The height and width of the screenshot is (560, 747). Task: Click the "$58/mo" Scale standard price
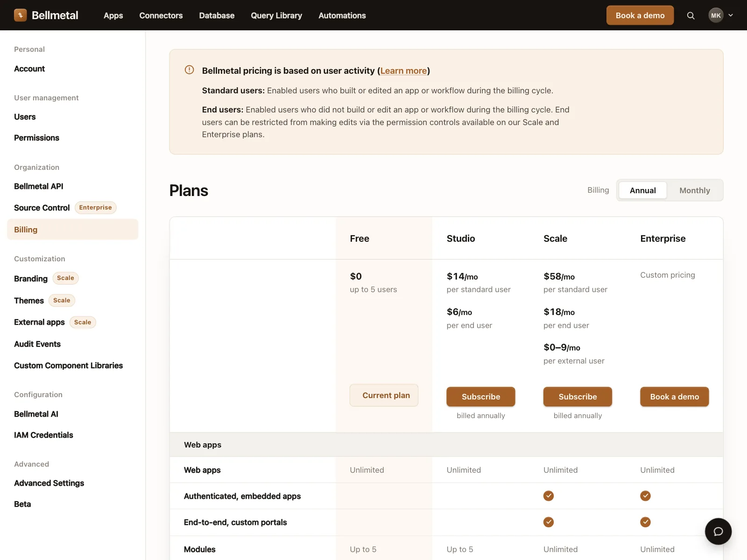[559, 276]
